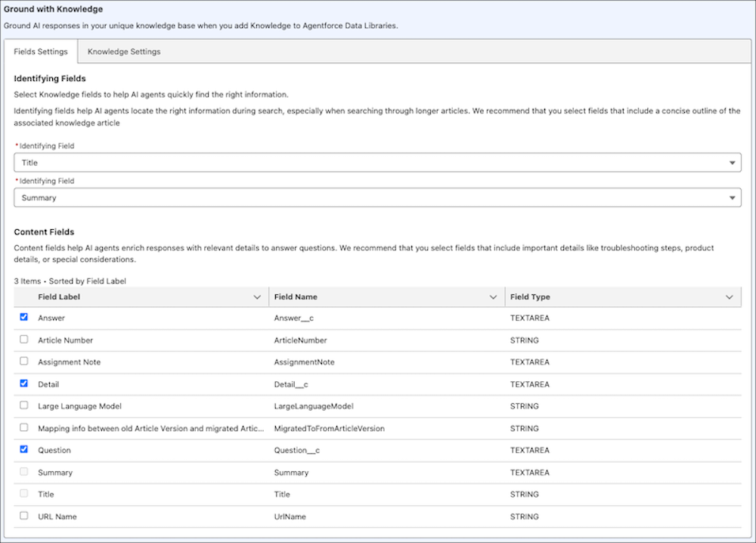
Task: Uncheck the Answer field checkbox
Action: pos(23,318)
